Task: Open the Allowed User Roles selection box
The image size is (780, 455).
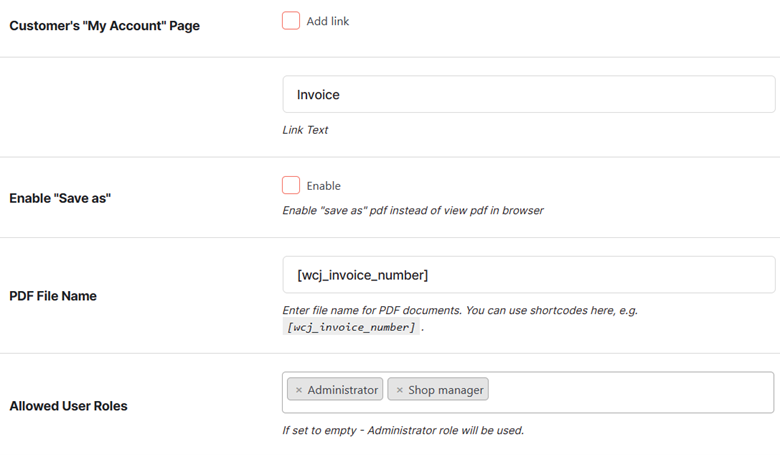Action: pos(632,392)
